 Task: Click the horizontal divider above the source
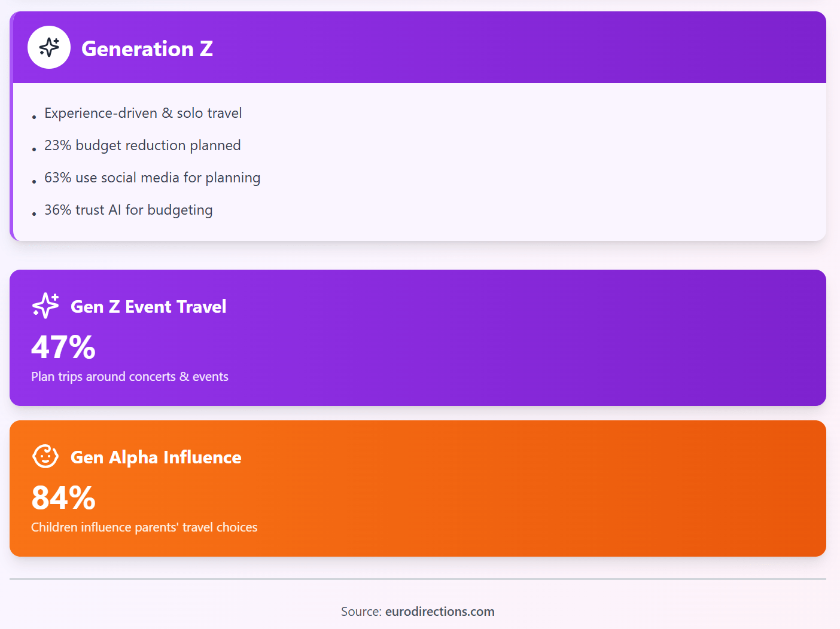[x=418, y=579]
